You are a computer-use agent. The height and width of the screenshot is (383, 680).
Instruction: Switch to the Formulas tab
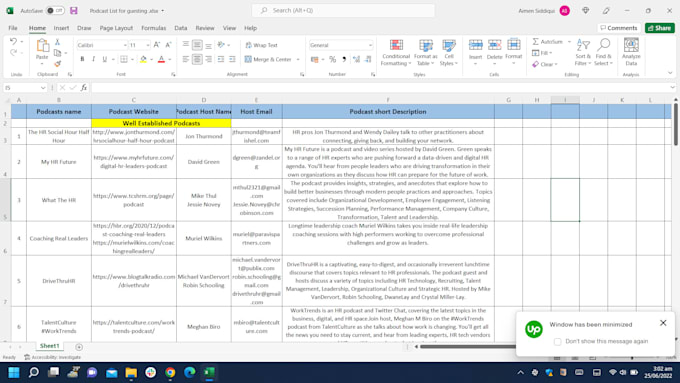[154, 28]
